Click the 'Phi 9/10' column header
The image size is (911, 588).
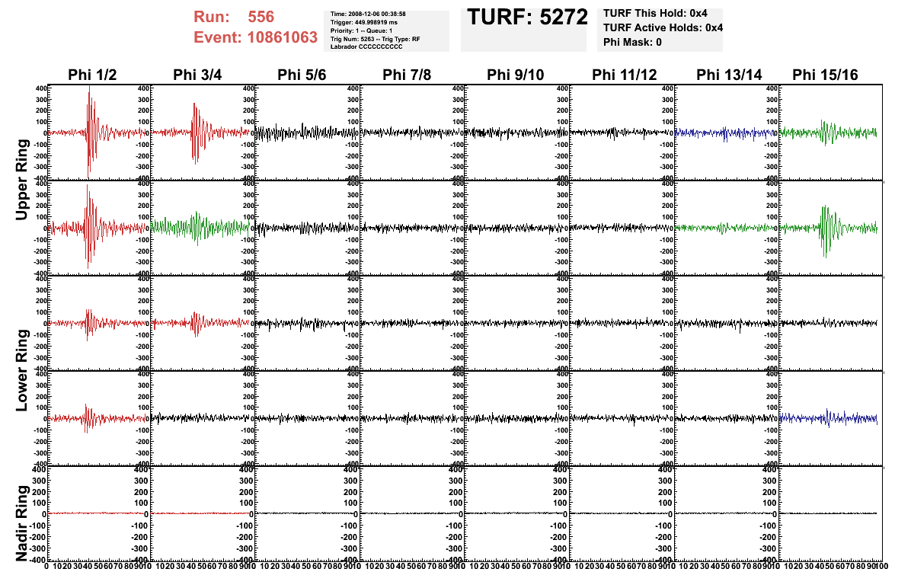(516, 75)
